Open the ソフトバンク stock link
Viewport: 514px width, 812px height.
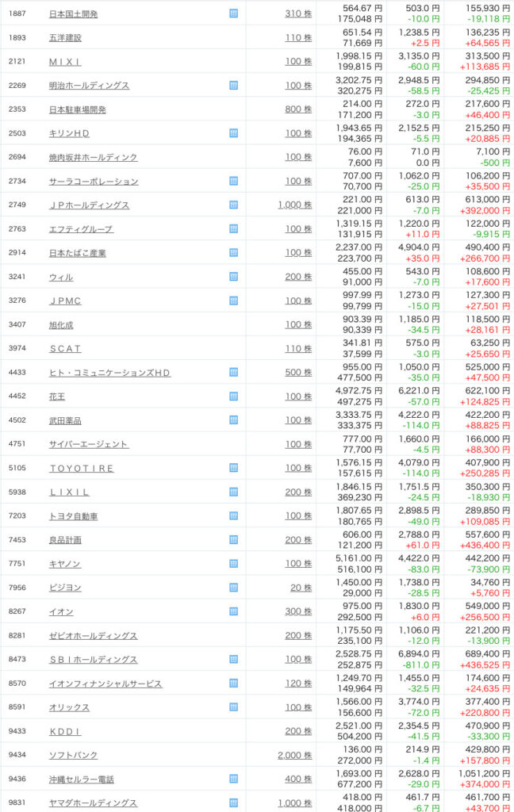[x=75, y=755]
